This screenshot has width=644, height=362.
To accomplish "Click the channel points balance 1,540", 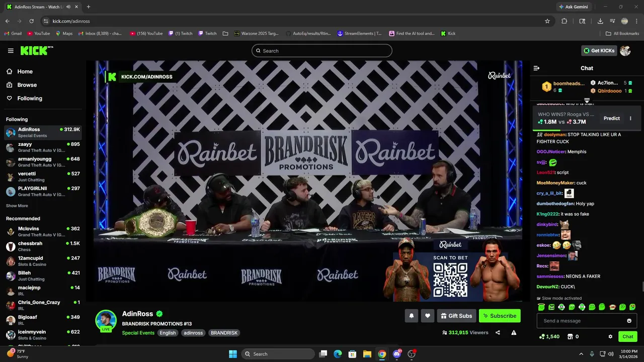I will tap(549, 337).
